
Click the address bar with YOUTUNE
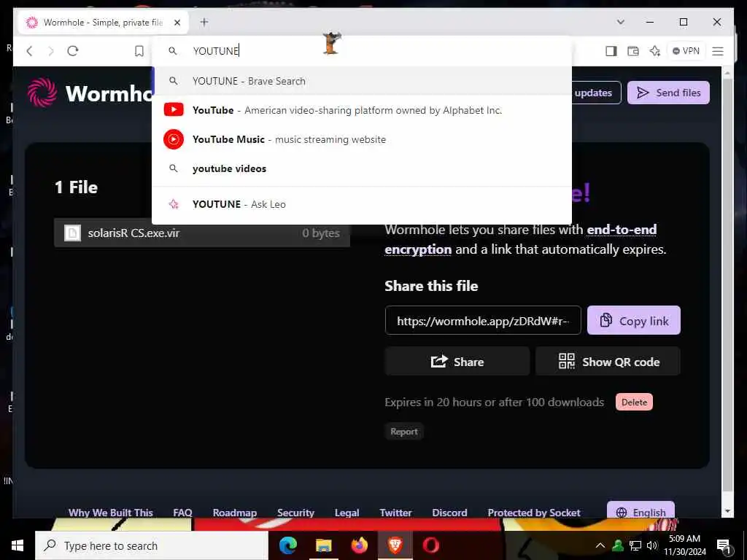point(362,51)
